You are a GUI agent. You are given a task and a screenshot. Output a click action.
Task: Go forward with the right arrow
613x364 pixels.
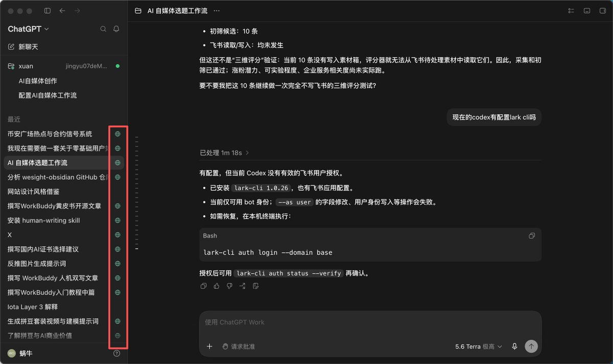[77, 11]
